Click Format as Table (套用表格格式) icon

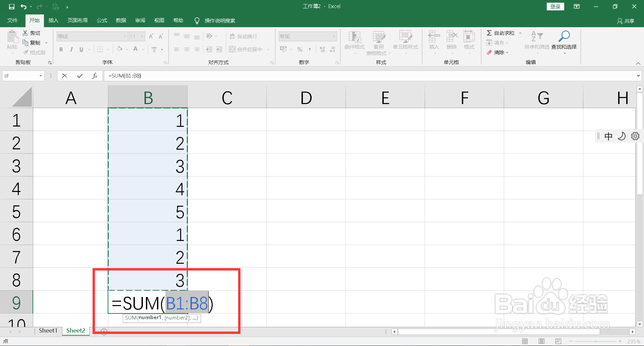(x=379, y=37)
